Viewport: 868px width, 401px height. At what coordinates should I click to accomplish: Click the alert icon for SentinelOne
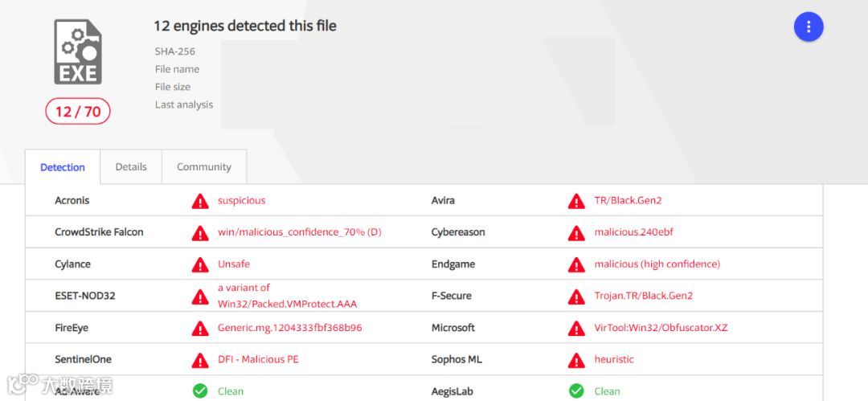pos(200,360)
